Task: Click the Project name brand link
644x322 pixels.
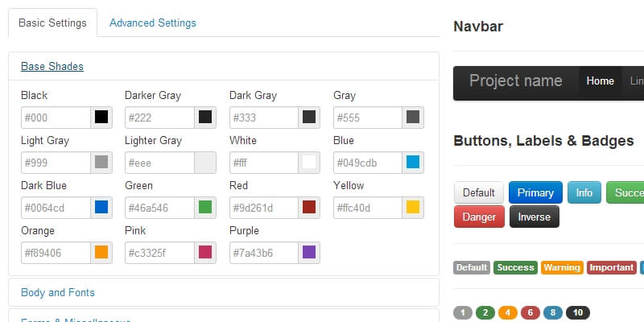Action: tap(516, 81)
